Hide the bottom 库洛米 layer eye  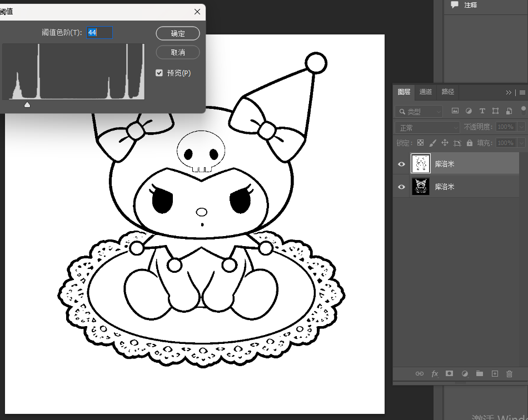401,187
